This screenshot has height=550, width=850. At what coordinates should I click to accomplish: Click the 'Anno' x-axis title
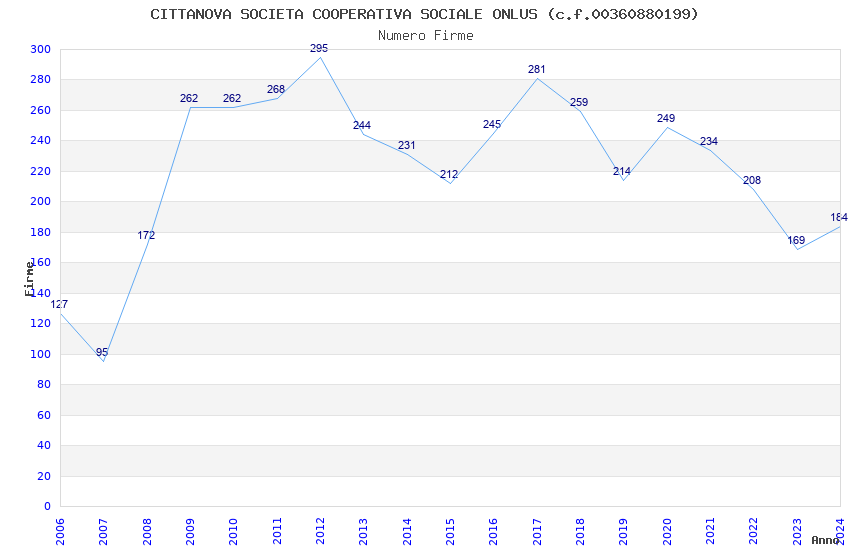pyautogui.click(x=825, y=540)
